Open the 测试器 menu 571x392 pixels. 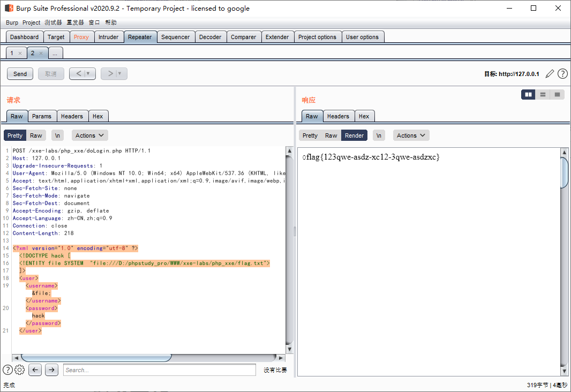pos(53,22)
